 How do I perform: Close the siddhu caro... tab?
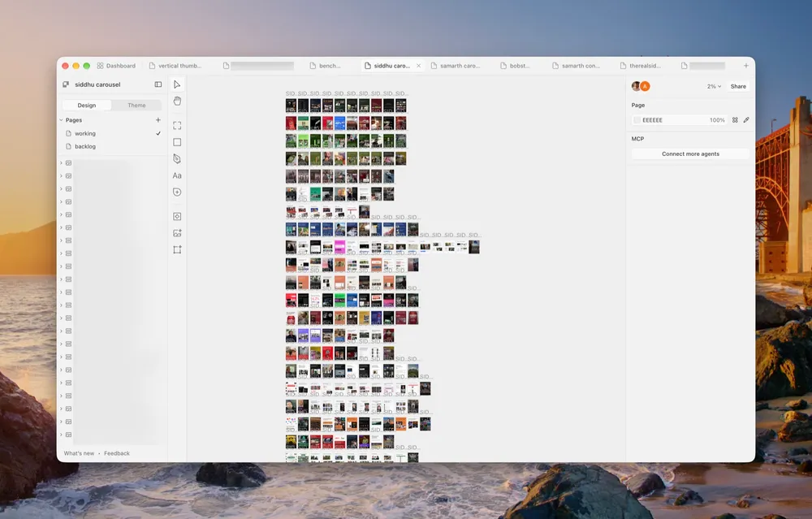(418, 66)
